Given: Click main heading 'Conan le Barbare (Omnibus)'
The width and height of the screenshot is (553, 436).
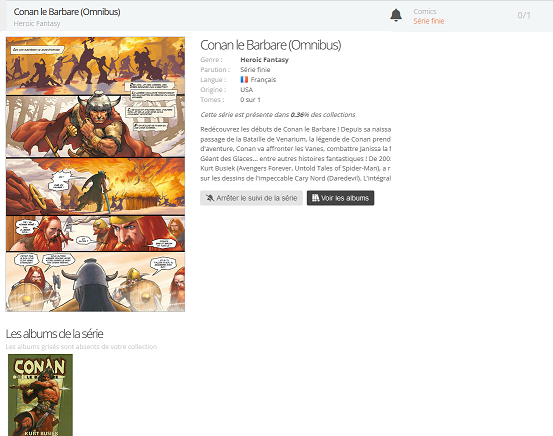Looking at the screenshot, I should click(271, 45).
